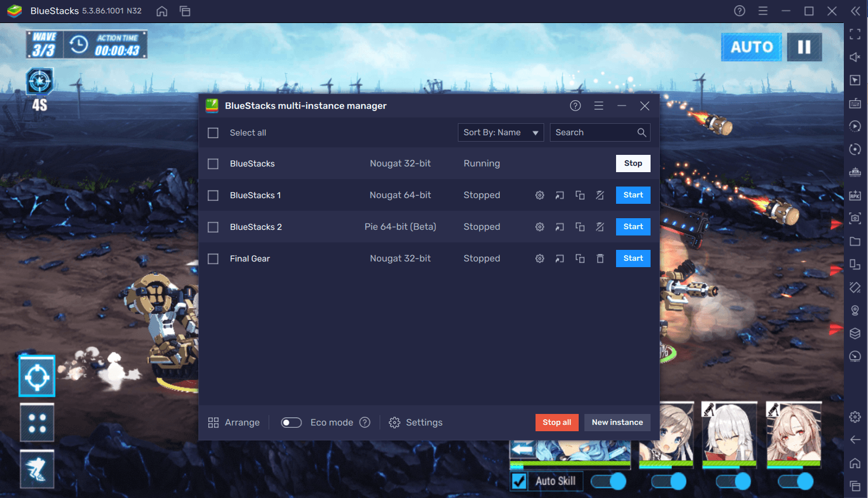
Task: Toggle skill switch under white-haired pilot portrait
Action: click(x=733, y=481)
